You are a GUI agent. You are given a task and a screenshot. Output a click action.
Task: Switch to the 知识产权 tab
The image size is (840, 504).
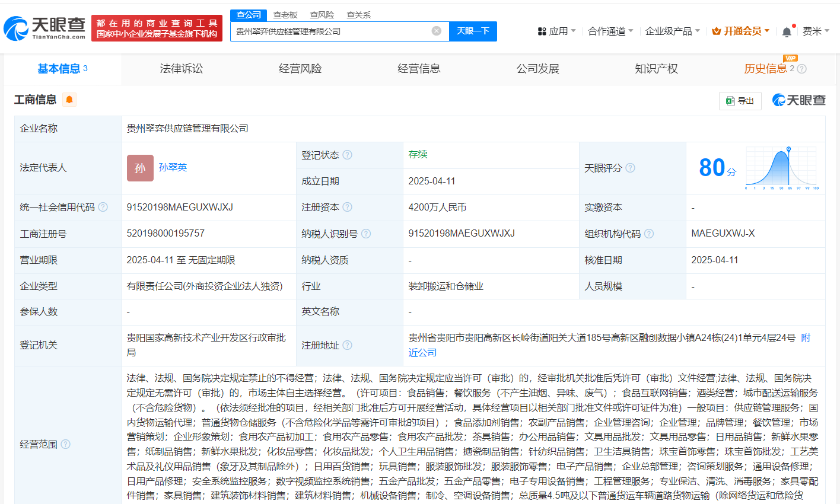click(x=656, y=69)
